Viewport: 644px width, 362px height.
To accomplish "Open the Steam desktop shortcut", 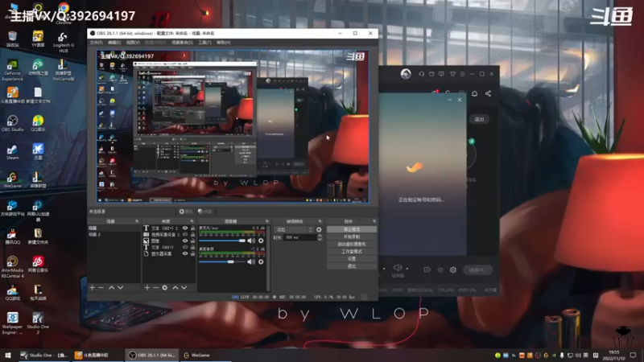I will click(12, 151).
